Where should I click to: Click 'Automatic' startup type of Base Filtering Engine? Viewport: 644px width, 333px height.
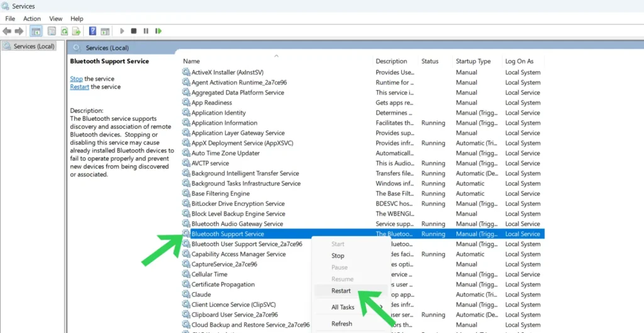[x=470, y=193]
